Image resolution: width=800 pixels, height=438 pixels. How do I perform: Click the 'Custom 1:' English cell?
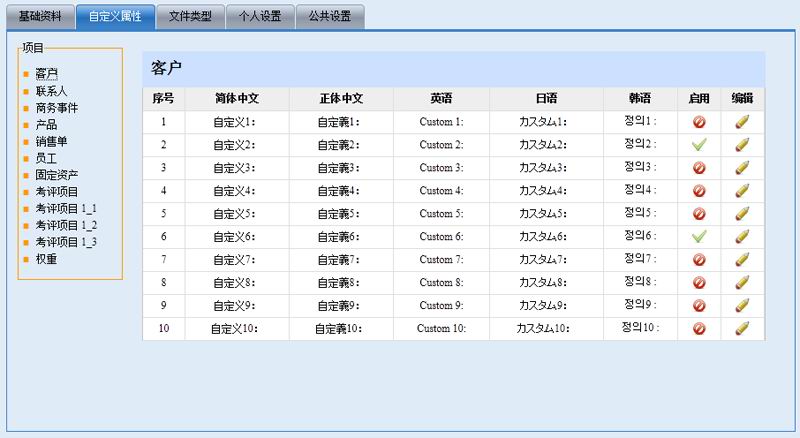(441, 122)
